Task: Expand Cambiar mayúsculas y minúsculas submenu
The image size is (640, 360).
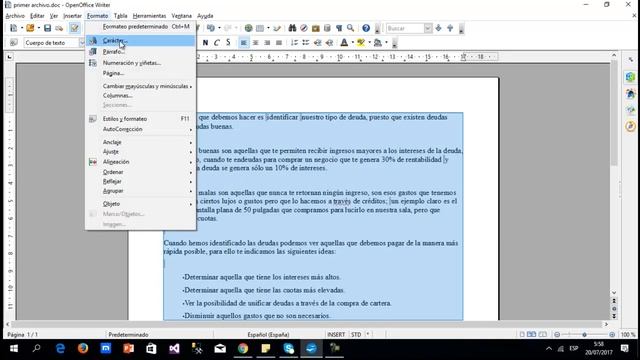Action: (x=141, y=86)
